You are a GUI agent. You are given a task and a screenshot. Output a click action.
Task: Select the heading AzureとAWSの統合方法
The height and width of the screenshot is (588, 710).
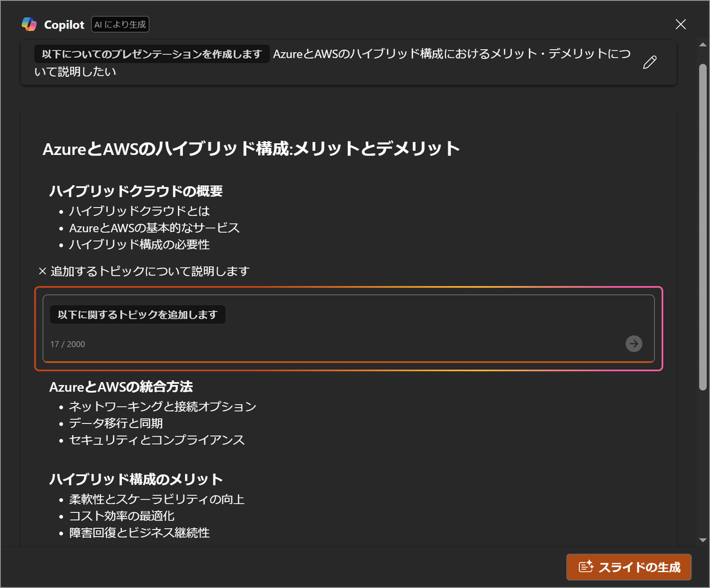pyautogui.click(x=121, y=387)
